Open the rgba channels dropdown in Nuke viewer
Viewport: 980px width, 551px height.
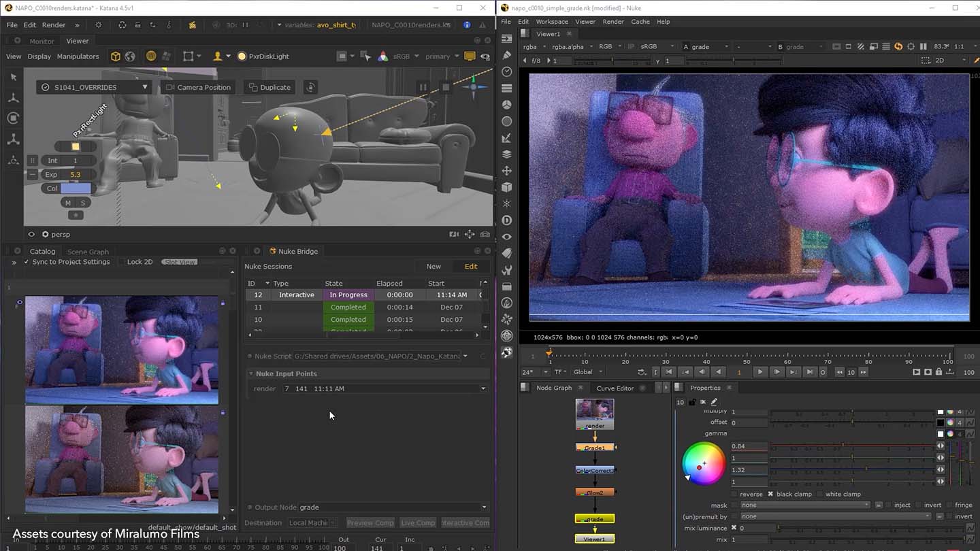[534, 46]
